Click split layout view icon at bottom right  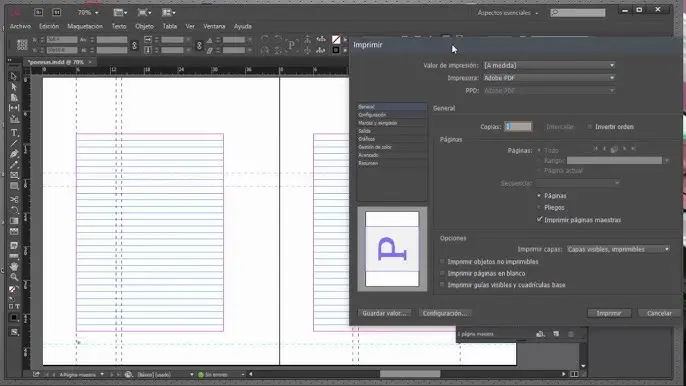pos(574,374)
